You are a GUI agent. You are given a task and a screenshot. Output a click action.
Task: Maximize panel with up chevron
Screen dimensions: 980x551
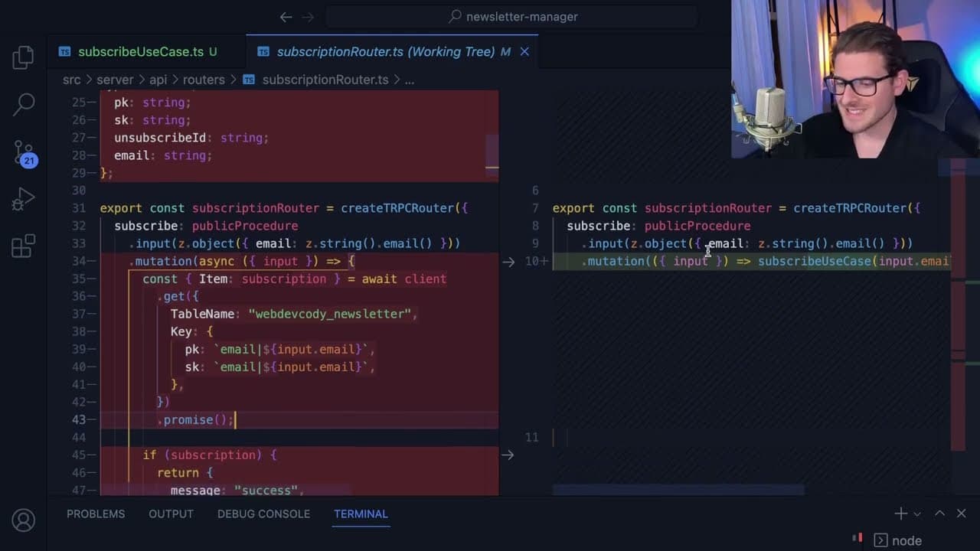939,514
